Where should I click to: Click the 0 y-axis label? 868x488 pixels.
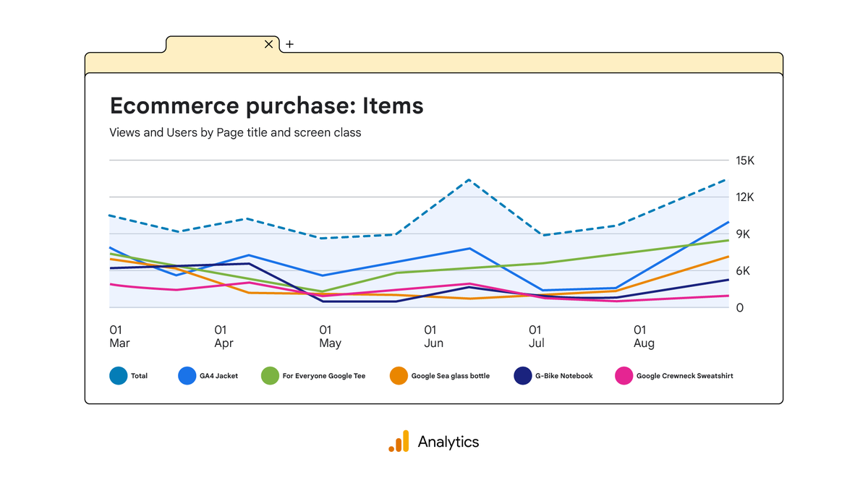[739, 308]
